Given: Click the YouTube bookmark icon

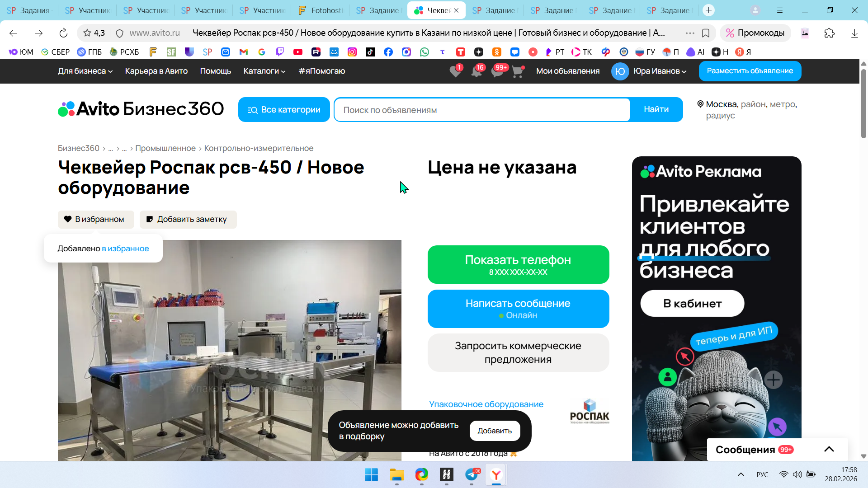Looking at the screenshot, I should coord(297,52).
